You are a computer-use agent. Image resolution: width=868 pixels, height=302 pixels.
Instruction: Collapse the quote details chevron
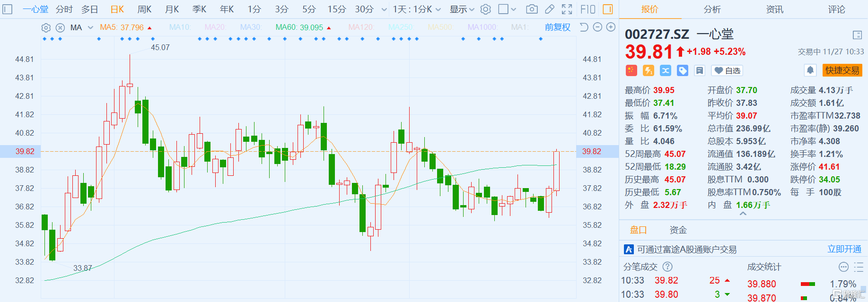[x=743, y=214]
